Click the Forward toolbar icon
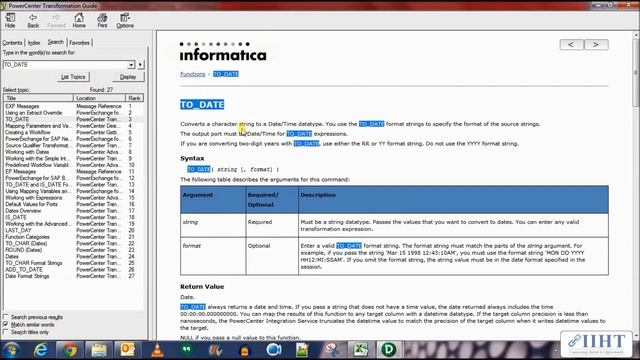The height and width of the screenshot is (360, 640). (56, 20)
